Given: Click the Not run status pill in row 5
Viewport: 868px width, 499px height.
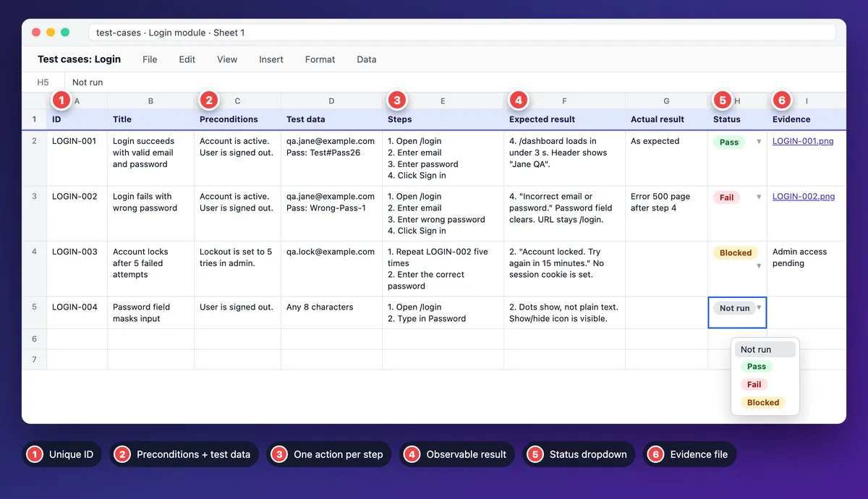Looking at the screenshot, I should point(734,308).
